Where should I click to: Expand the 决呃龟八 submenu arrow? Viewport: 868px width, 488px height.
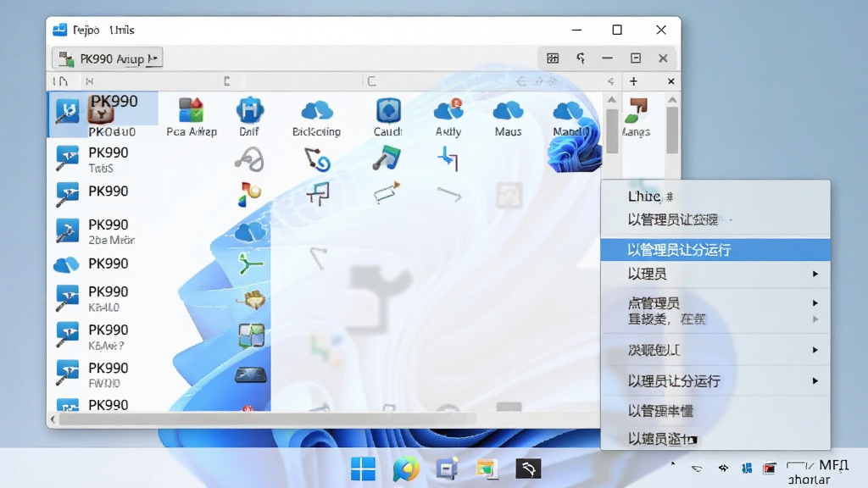click(815, 350)
